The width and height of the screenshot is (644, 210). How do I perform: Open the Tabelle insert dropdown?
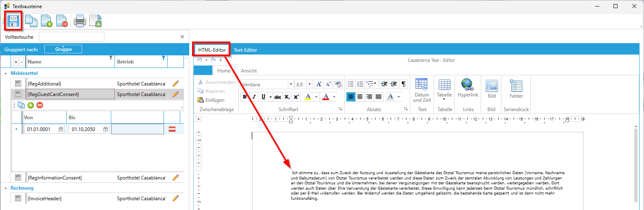444,90
